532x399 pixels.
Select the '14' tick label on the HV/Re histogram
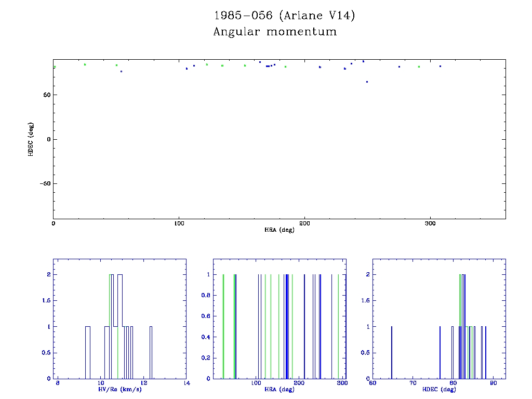coord(187,383)
